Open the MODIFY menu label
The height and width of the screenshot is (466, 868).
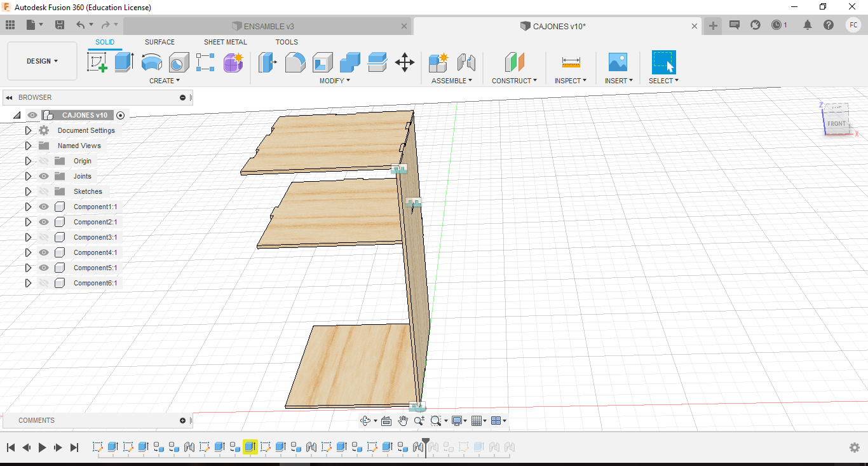[334, 81]
